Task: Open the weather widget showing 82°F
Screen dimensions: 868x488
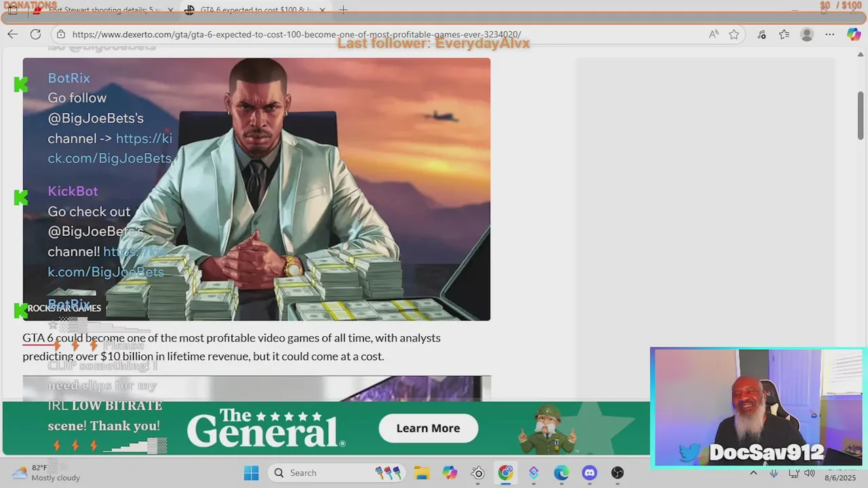Action: 46,473
